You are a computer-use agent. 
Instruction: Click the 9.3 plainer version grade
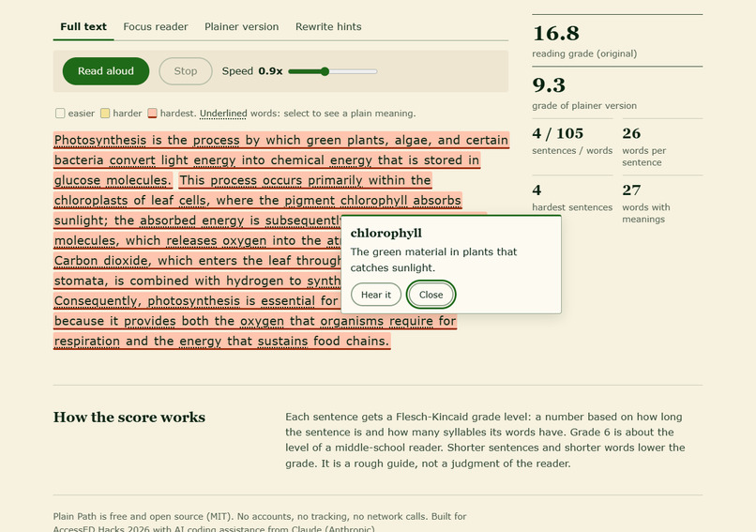(x=549, y=85)
